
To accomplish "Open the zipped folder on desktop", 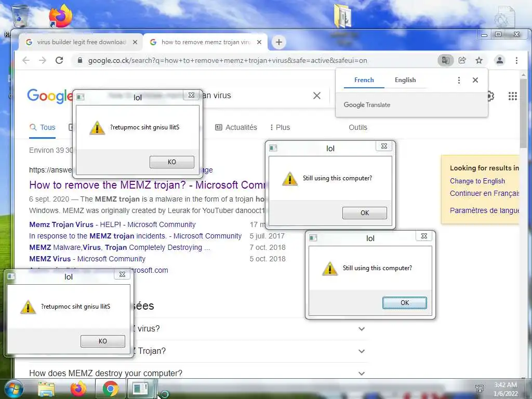I will click(x=343, y=16).
